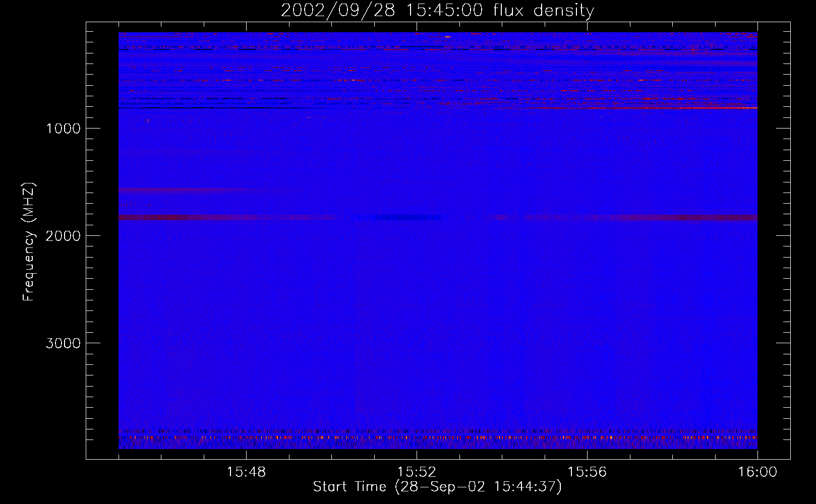Click the small orange dash at top near 15:52
The width and height of the screenshot is (816, 504).
[x=447, y=37]
